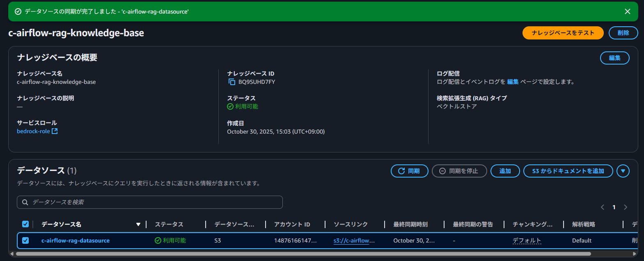This screenshot has height=261, width=644.
Task: Focus the データソースを検索 search field
Action: click(x=150, y=202)
